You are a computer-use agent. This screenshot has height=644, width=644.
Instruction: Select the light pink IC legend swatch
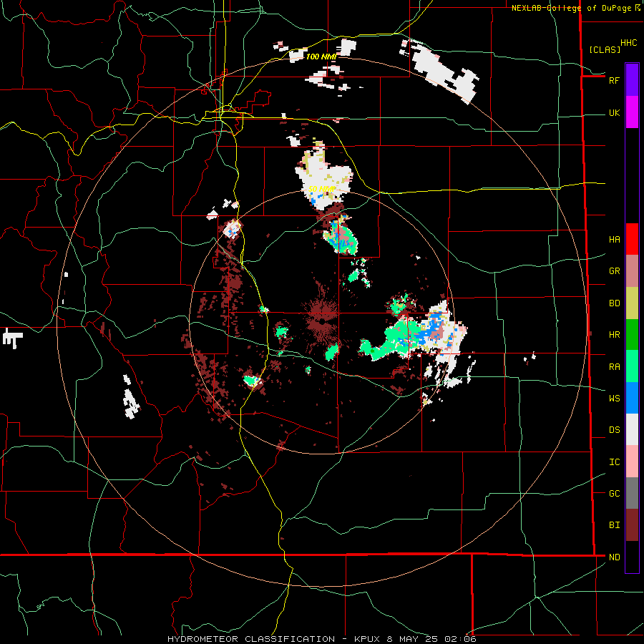[632, 462]
